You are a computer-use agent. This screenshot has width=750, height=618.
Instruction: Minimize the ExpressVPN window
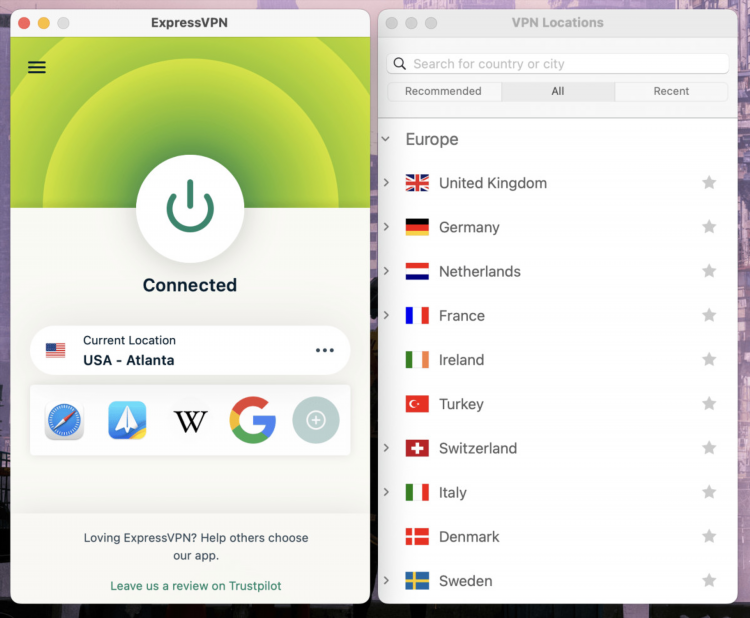(44, 23)
